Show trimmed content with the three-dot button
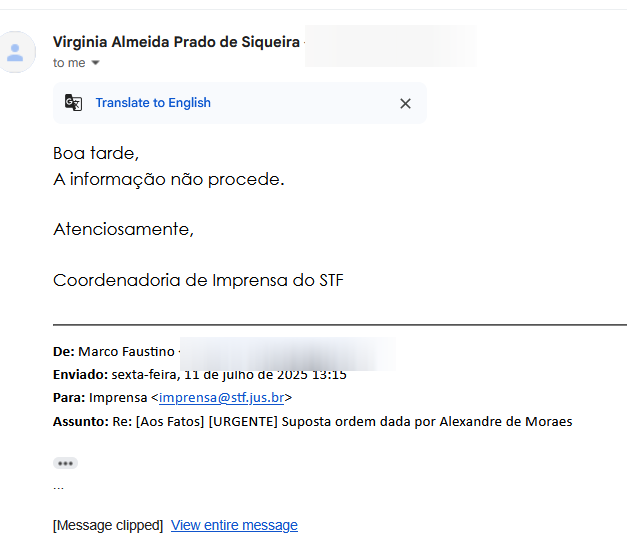Image resolution: width=627 pixels, height=558 pixels. click(x=65, y=463)
